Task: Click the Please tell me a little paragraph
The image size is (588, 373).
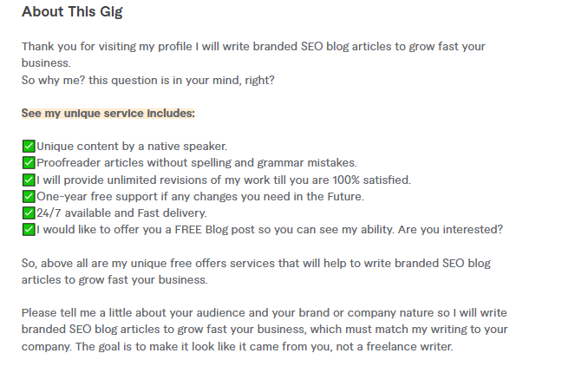Action: point(265,330)
